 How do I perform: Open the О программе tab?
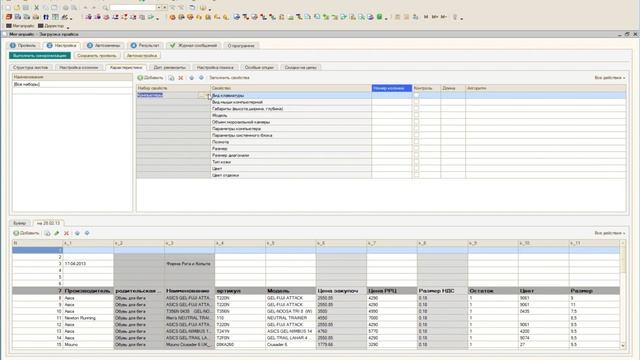click(x=241, y=45)
